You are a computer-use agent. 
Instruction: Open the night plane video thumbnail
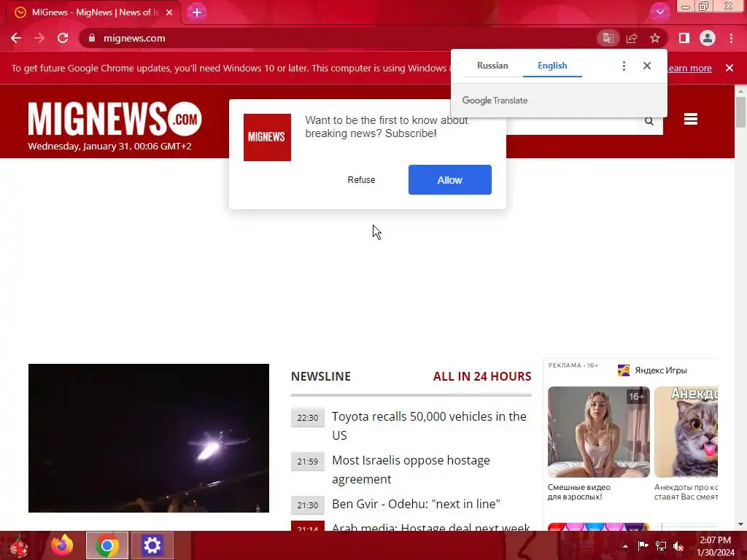pos(149,438)
